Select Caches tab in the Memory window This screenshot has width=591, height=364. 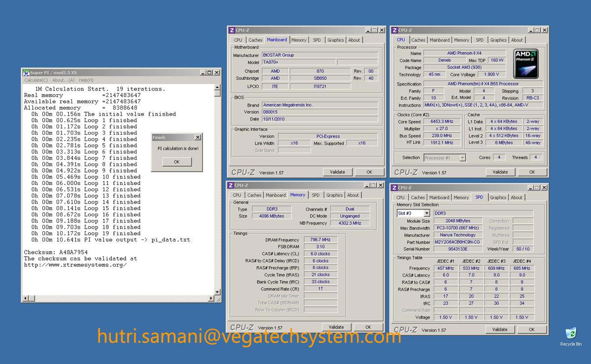click(x=254, y=195)
